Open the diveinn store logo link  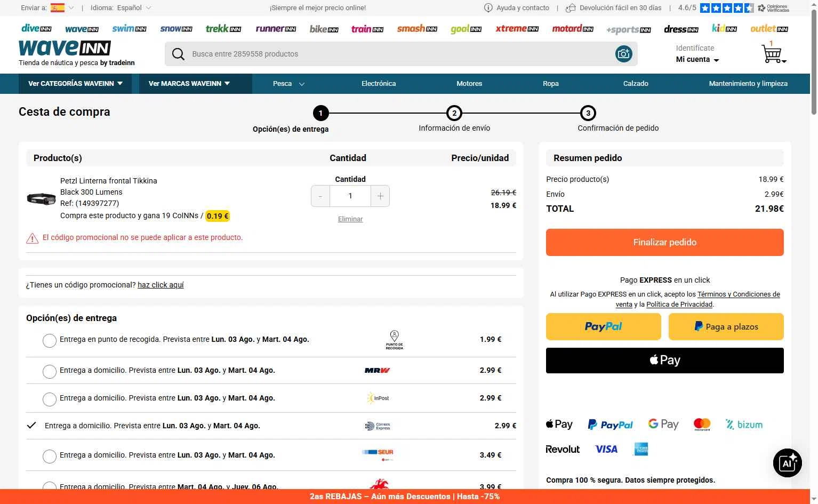point(36,28)
